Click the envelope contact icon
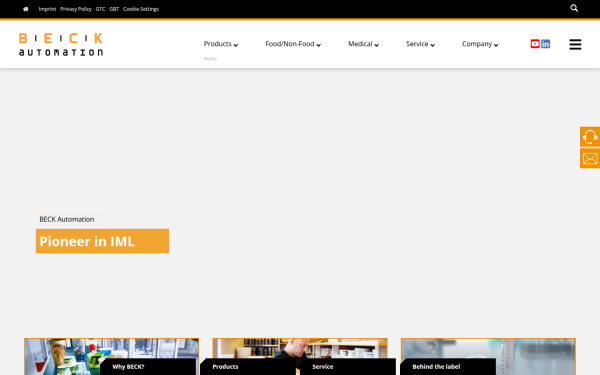Screen dimensions: 600x375 click(x=590, y=158)
